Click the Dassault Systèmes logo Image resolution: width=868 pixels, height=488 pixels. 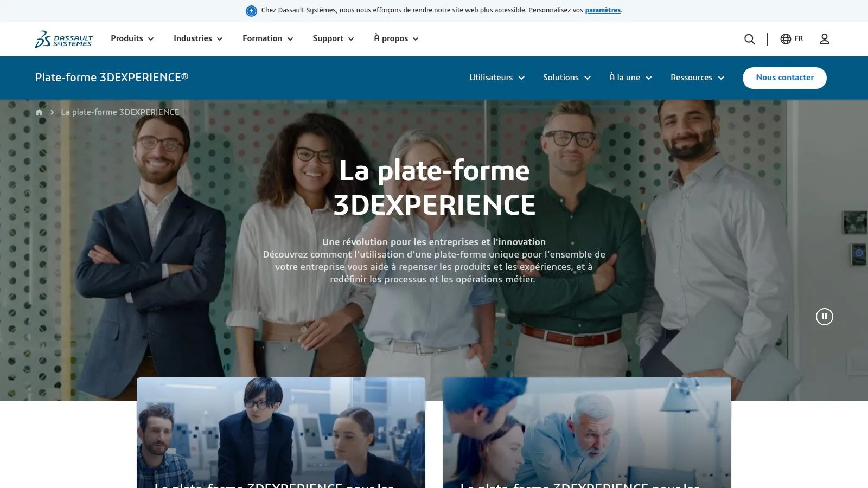pyautogui.click(x=63, y=39)
